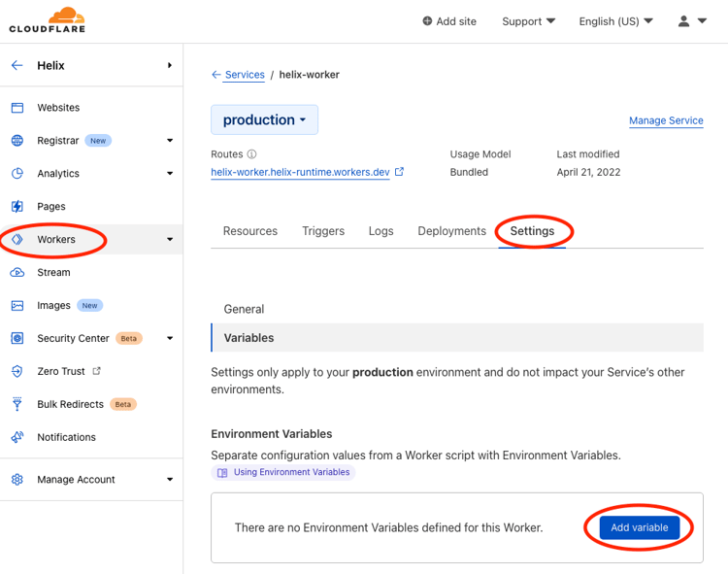The image size is (728, 574).
Task: Open the Manage Service link
Action: click(x=666, y=120)
